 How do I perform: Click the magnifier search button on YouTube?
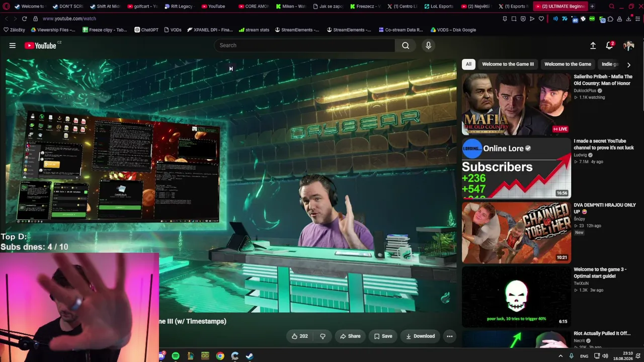click(406, 45)
